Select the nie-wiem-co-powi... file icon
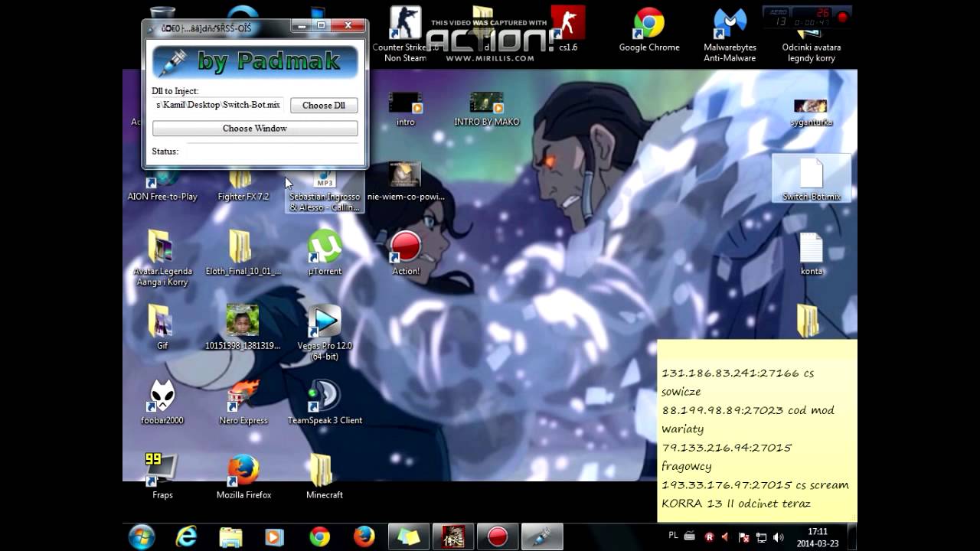The width and height of the screenshot is (980, 551). (x=405, y=182)
